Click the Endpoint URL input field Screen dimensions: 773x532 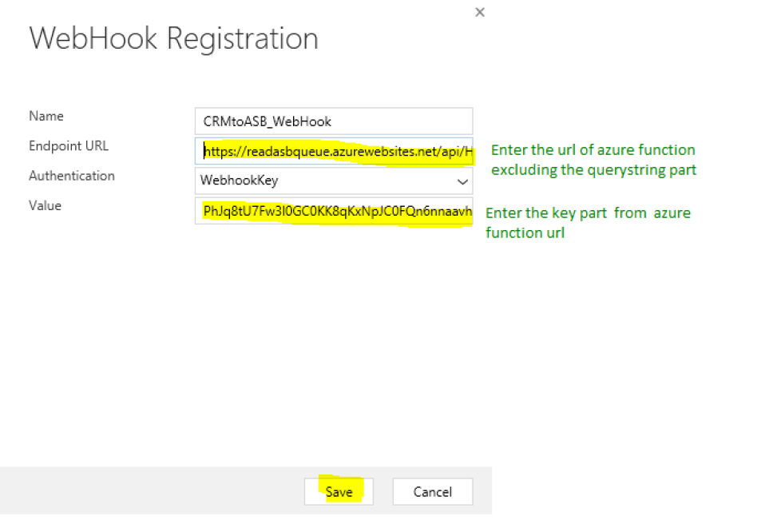334,151
